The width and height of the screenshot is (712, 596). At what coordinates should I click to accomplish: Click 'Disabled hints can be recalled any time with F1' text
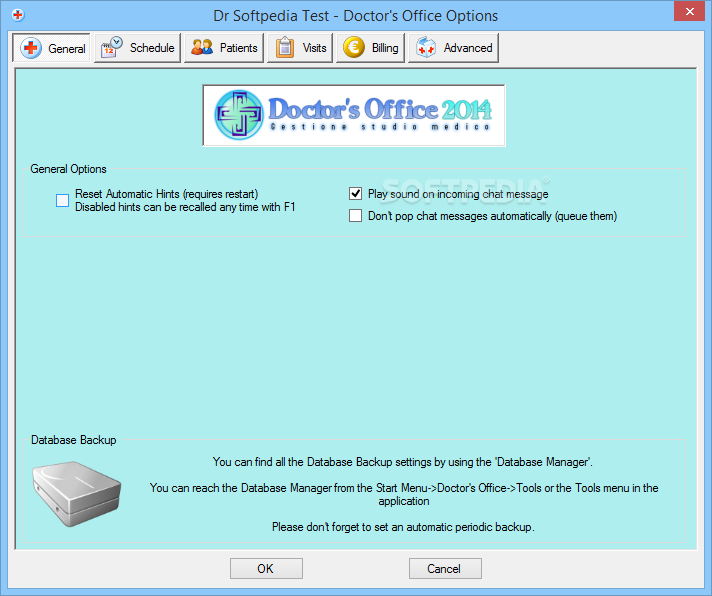pos(185,207)
